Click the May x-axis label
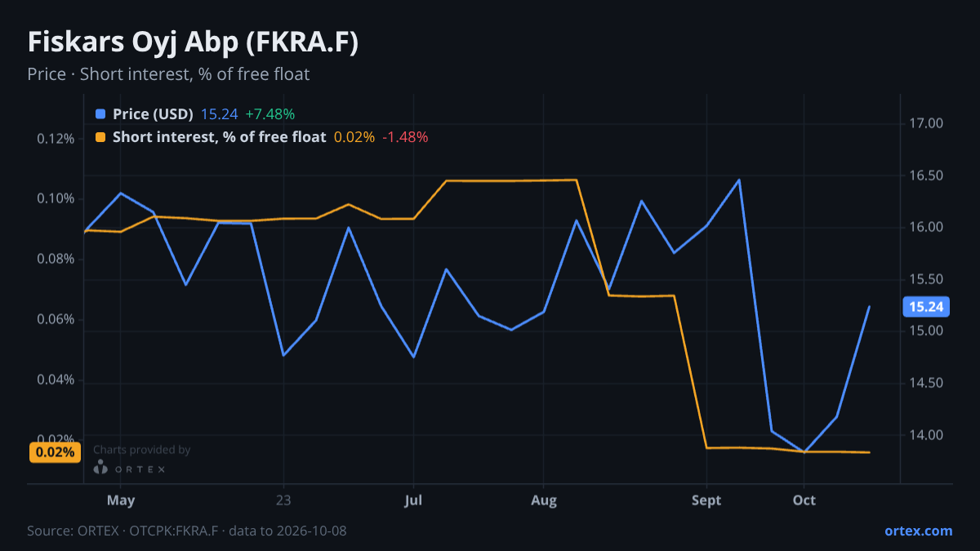This screenshot has width=980, height=551. pyautogui.click(x=121, y=500)
